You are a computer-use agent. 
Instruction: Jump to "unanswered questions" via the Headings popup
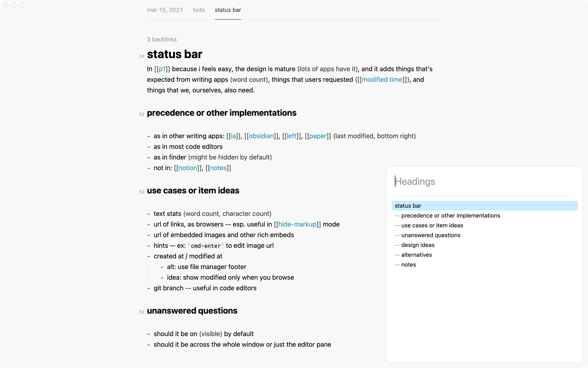click(x=431, y=235)
